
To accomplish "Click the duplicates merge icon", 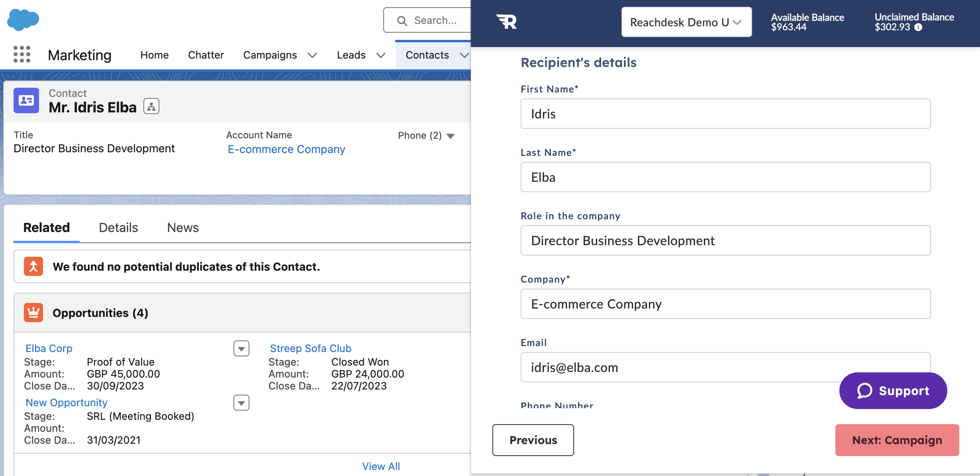I will point(33,266).
